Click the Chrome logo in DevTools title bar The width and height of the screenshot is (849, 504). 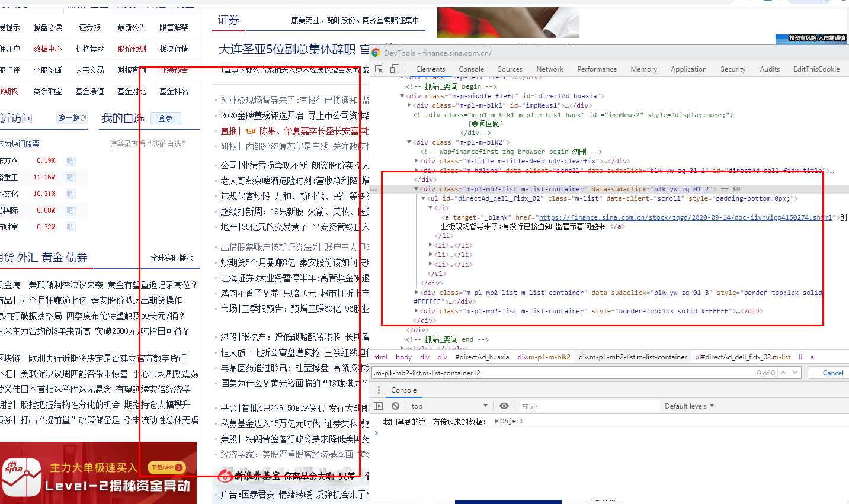tap(376, 53)
